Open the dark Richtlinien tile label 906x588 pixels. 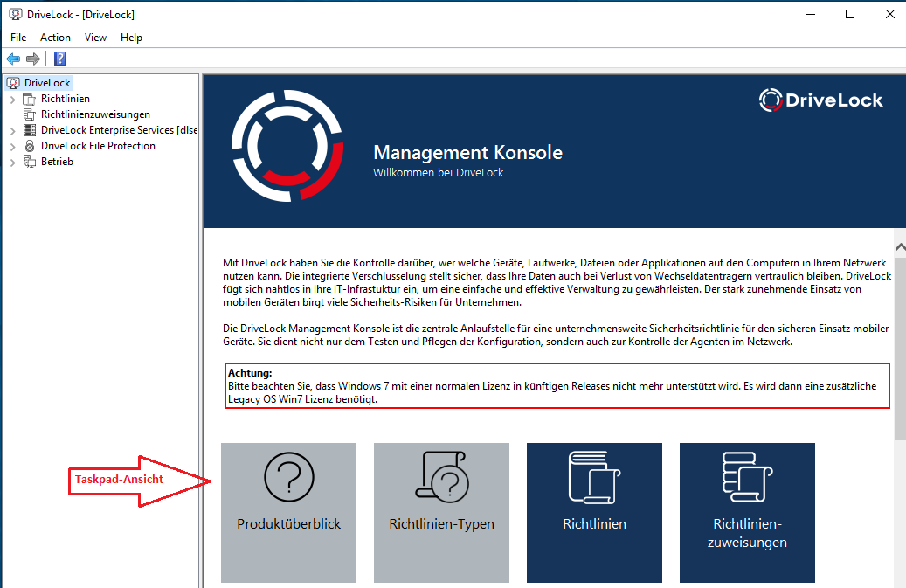coord(595,524)
